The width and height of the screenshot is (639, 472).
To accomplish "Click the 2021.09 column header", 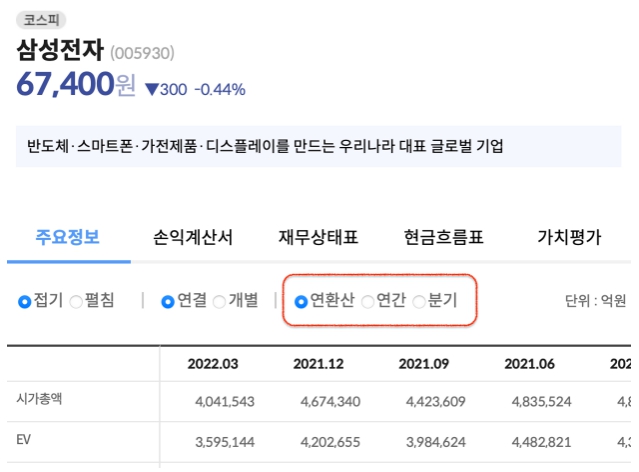I will [x=424, y=364].
